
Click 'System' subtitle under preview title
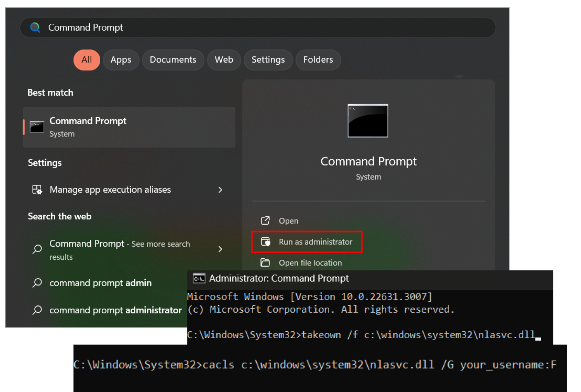368,177
